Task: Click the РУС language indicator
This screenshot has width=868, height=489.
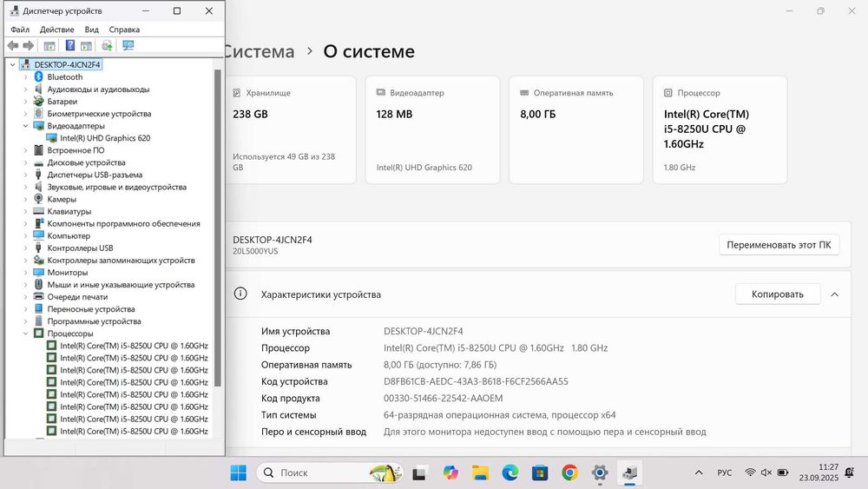Action: pos(724,473)
